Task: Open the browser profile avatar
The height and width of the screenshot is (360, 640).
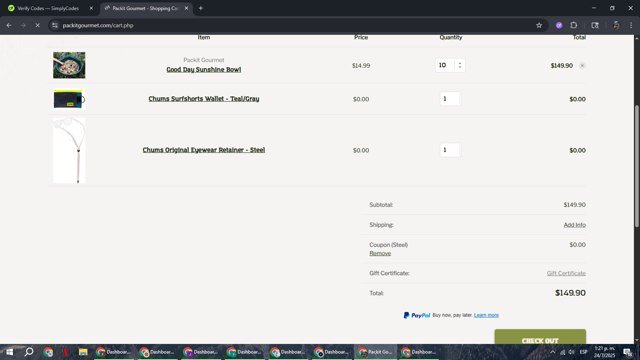Action: click(x=616, y=25)
